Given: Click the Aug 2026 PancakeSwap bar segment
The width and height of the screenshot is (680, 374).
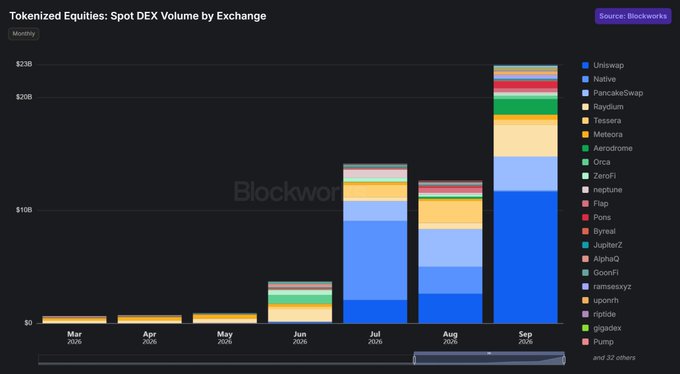Looking at the screenshot, I should point(450,248).
